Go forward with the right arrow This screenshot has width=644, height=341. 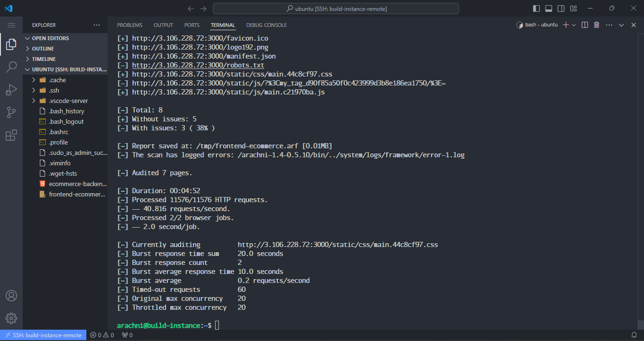click(203, 9)
